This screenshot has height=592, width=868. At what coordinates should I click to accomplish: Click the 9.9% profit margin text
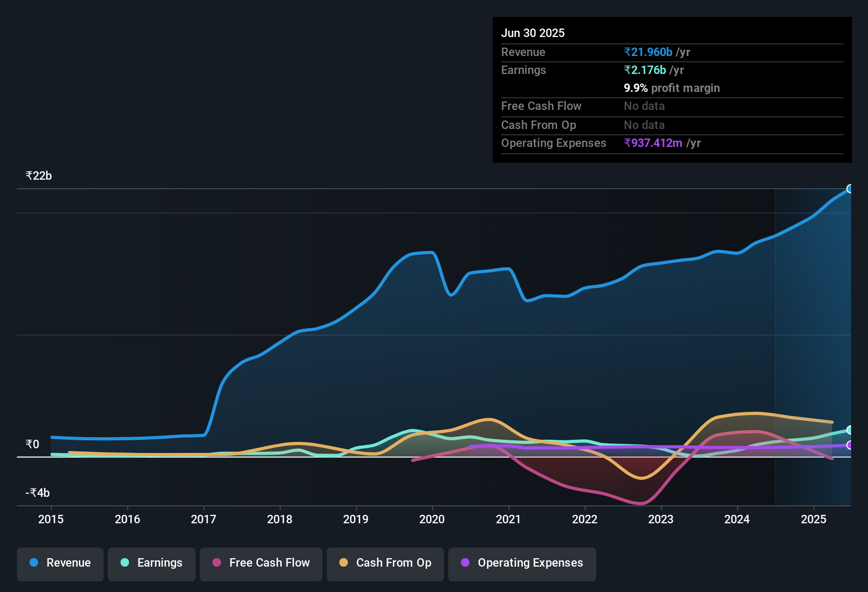pos(671,88)
